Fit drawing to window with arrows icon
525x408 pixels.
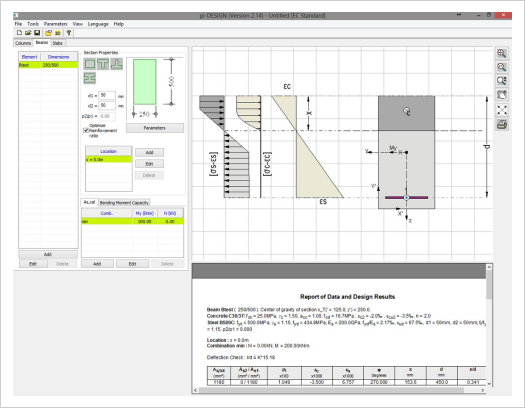(501, 110)
